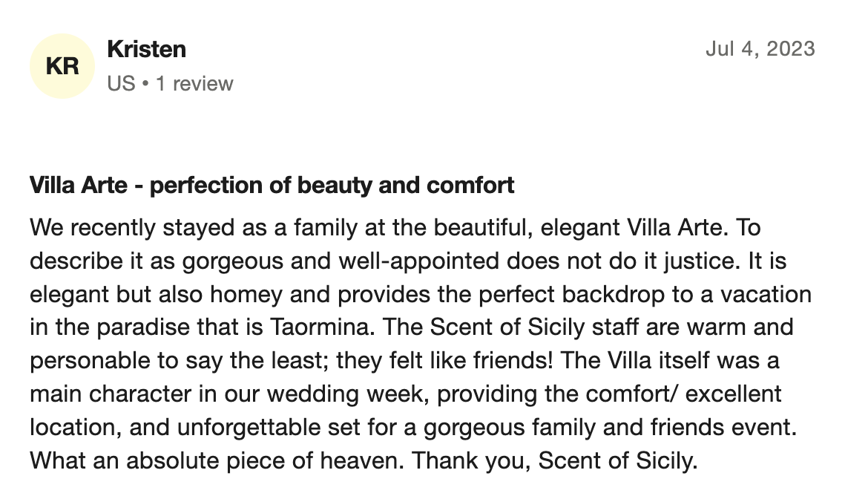Open Kristen's reviewer profile name
The width and height of the screenshot is (868, 499).
[146, 50]
